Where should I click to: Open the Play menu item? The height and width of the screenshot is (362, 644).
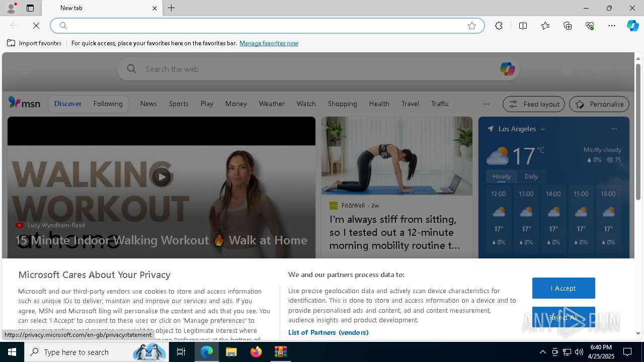coord(207,104)
